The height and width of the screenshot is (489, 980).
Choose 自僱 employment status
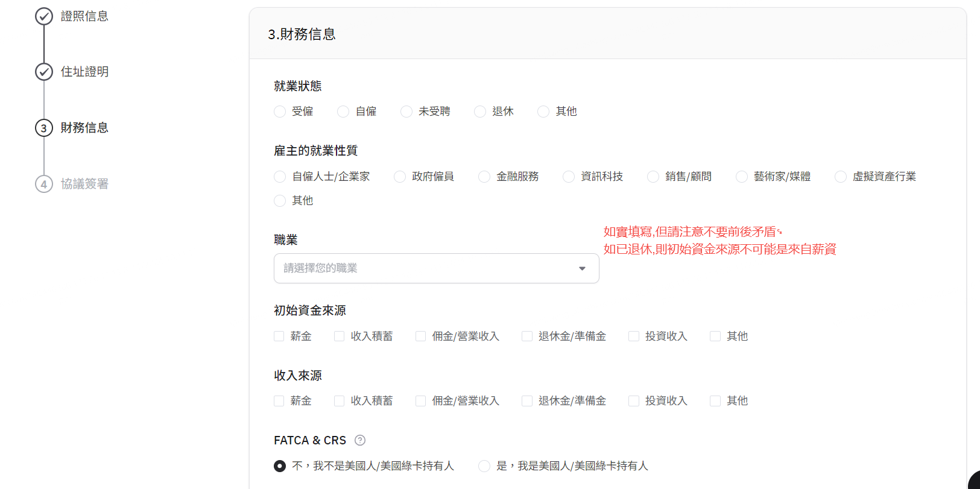tap(343, 112)
